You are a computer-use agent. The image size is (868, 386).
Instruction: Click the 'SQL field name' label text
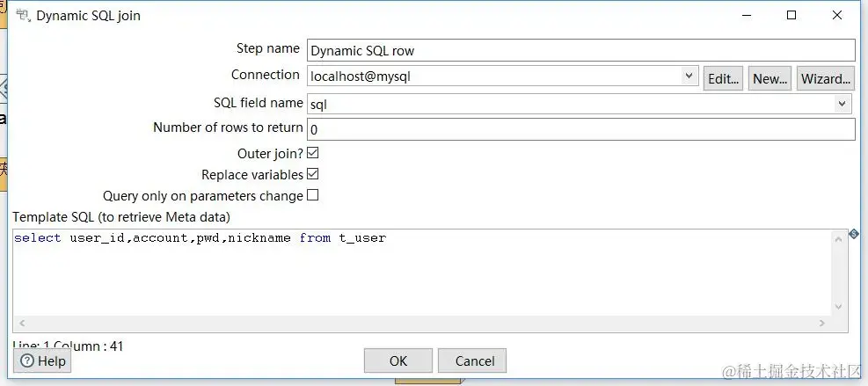coord(259,103)
